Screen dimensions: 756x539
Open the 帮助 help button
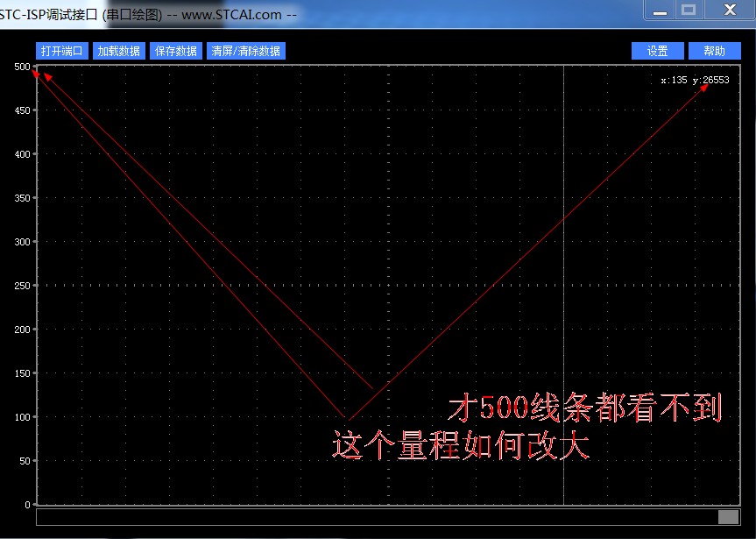coord(715,51)
